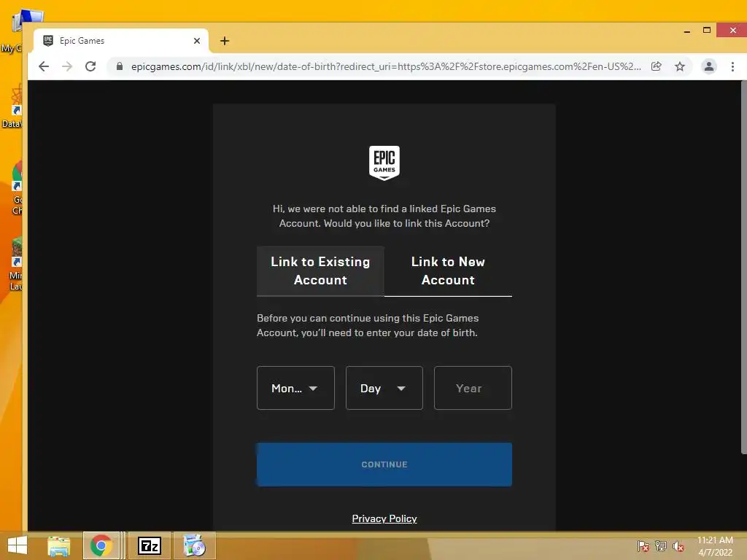
Task: Open the Chrome three-dot menu
Action: (732, 66)
